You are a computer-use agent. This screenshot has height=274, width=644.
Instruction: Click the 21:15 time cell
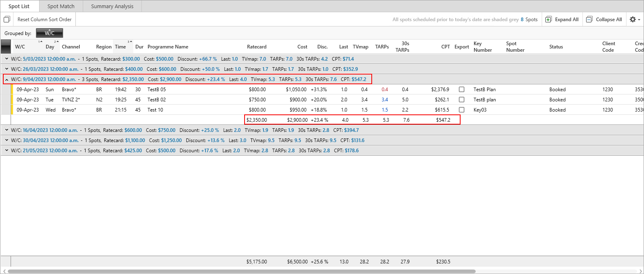click(121, 110)
